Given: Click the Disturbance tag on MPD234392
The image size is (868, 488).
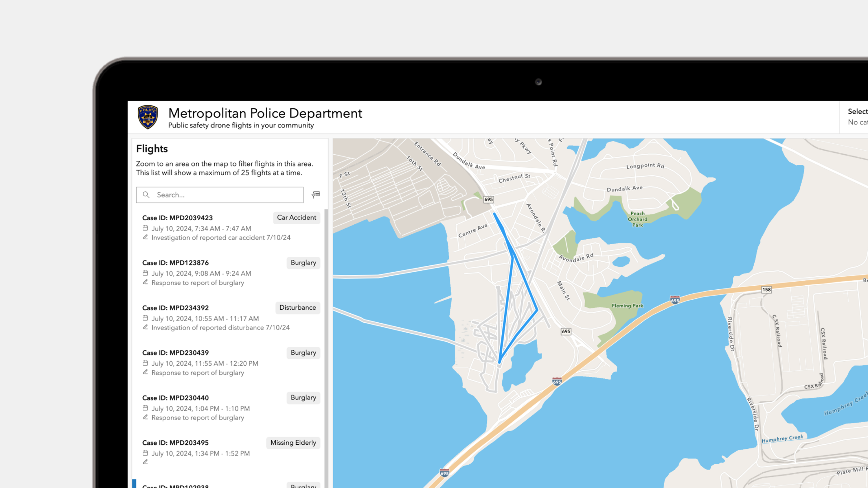Looking at the screenshot, I should pyautogui.click(x=297, y=308).
